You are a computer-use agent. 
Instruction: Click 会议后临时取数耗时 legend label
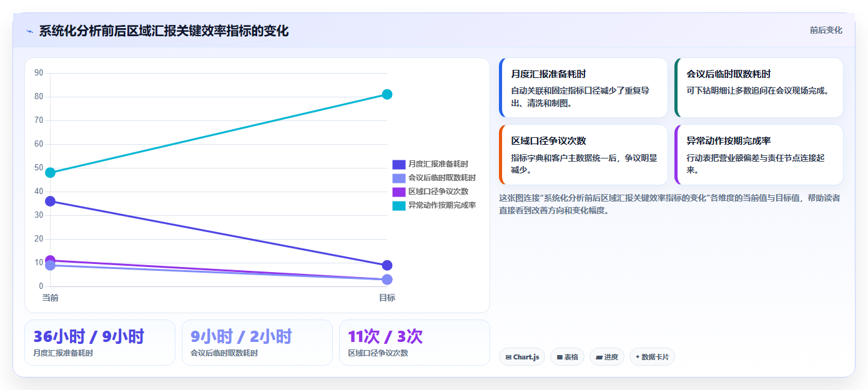(x=442, y=178)
